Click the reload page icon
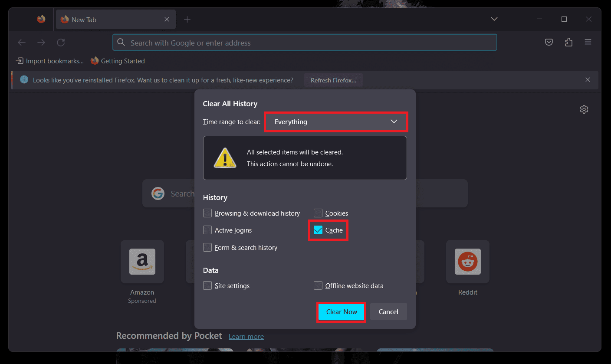 [61, 43]
